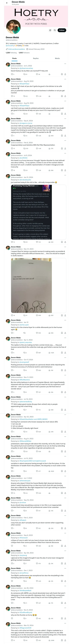Switch to the Media tab
Viewport: 72px width, 644px height.
click(57, 58)
